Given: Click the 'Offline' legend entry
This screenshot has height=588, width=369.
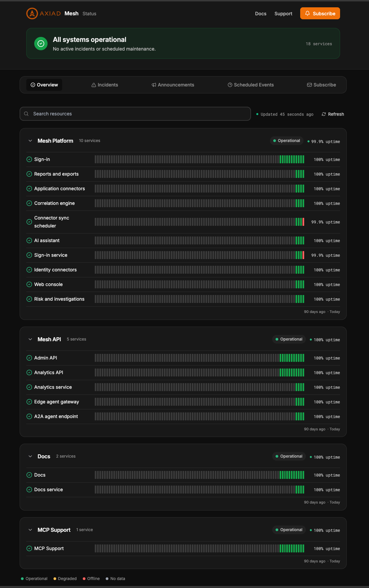Looking at the screenshot, I should 91,579.
